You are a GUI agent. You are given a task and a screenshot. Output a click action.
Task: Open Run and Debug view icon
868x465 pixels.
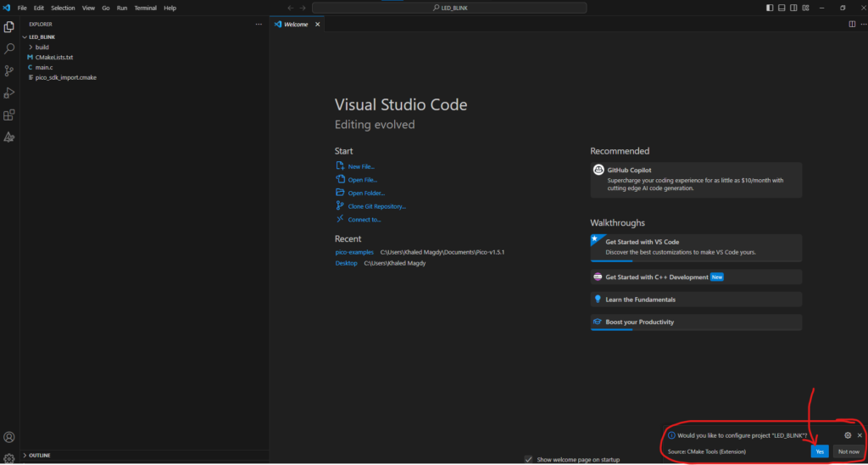tap(9, 93)
